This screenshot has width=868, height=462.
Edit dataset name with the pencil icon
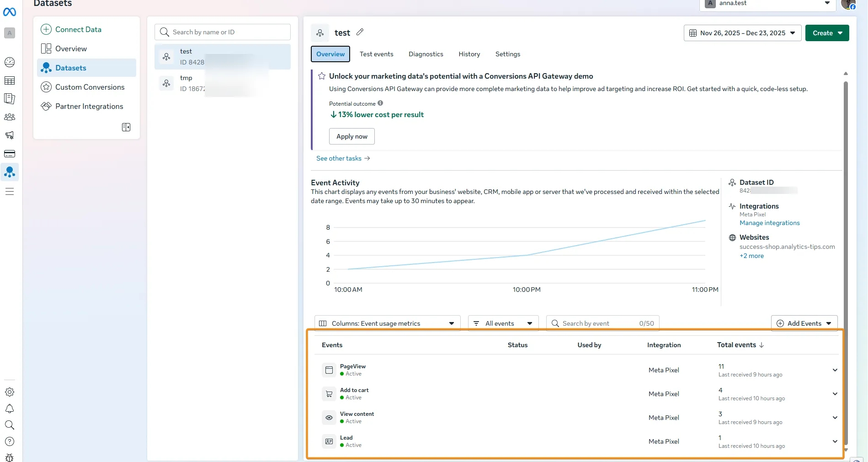click(x=360, y=32)
